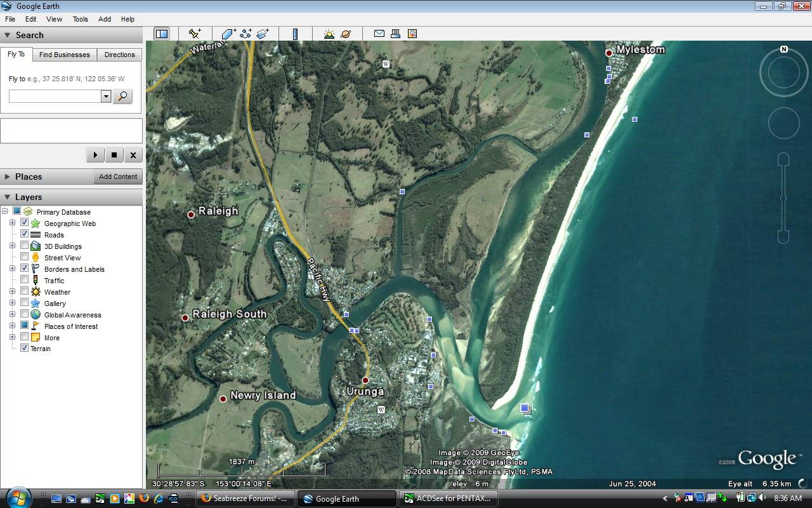Click the Add Placemark pushpin icon
Screen dimensions: 812x508
tap(194, 34)
